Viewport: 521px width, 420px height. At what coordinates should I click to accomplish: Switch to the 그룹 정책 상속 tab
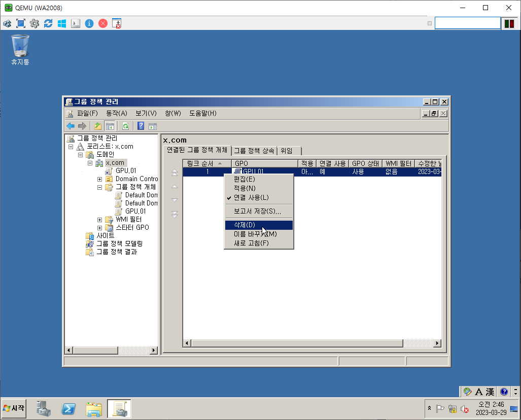(254, 151)
